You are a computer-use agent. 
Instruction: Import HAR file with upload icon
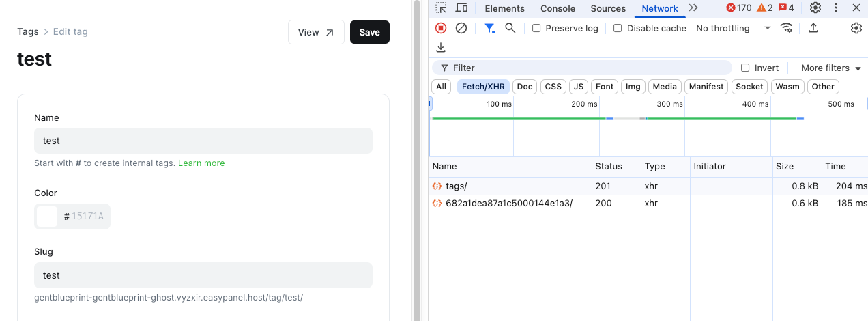[x=813, y=28]
